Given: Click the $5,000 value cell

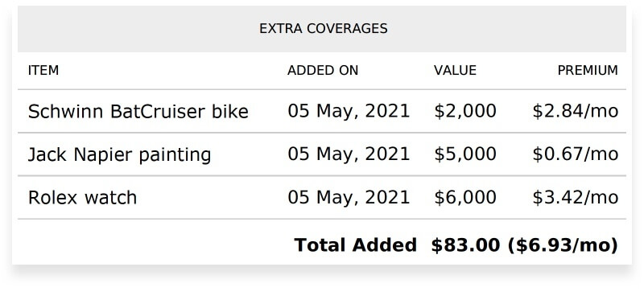Looking at the screenshot, I should [465, 154].
